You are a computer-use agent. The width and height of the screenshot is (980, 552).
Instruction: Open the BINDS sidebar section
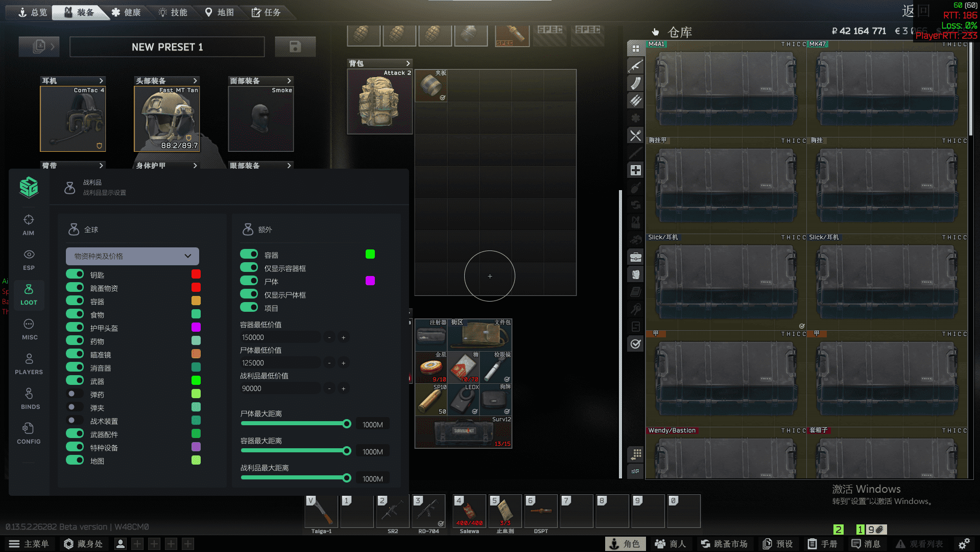click(x=30, y=399)
